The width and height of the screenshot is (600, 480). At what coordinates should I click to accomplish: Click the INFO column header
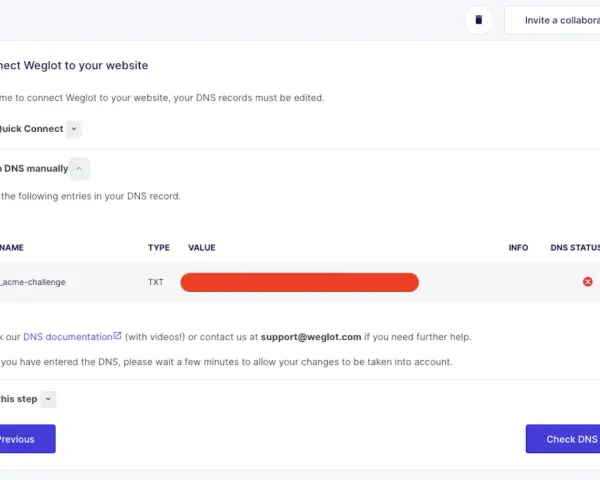[x=518, y=248]
